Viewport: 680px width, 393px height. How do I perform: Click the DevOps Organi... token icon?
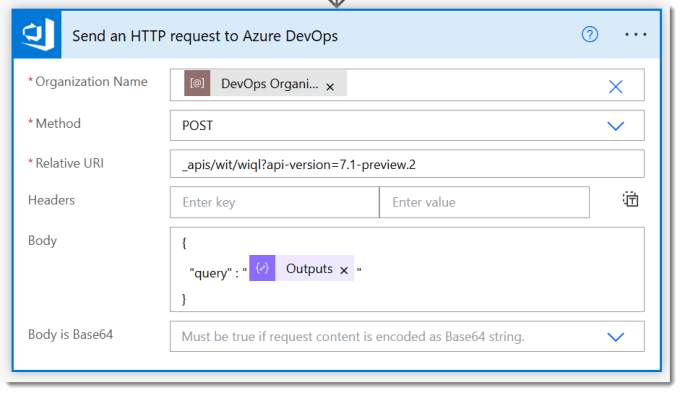[x=197, y=83]
